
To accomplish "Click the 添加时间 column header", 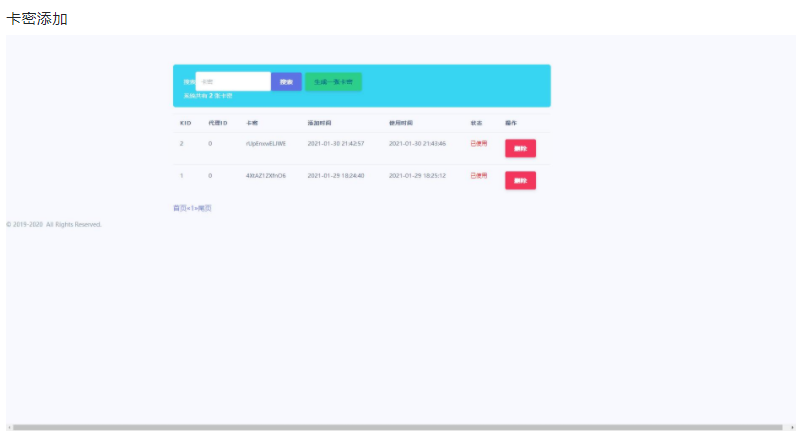I will coord(319,123).
